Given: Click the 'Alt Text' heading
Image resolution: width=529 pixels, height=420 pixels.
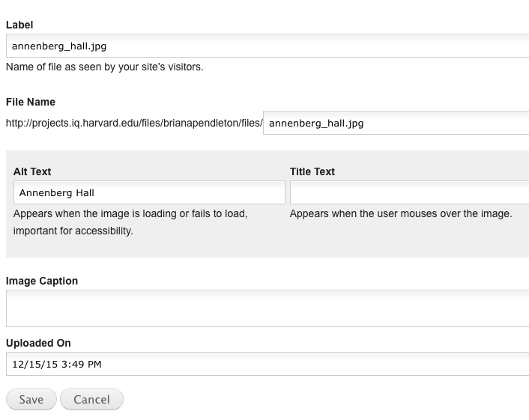Looking at the screenshot, I should click(x=32, y=171).
